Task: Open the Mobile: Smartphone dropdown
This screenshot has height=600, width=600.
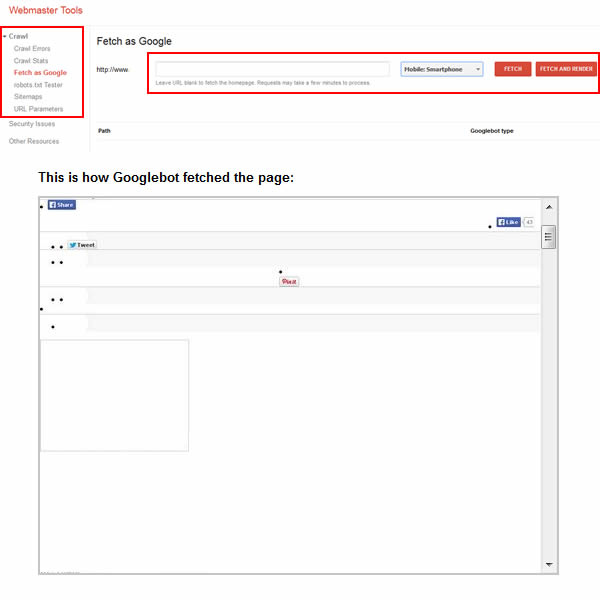Action: pos(442,69)
